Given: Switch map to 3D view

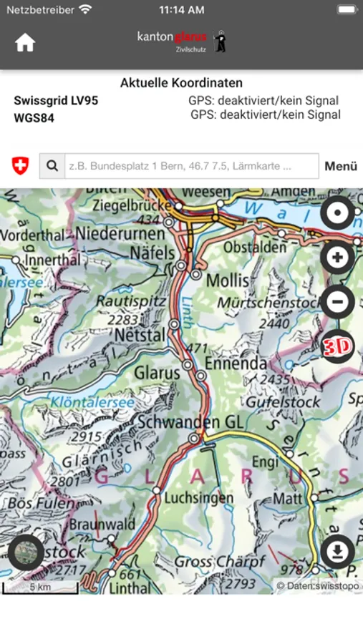Looking at the screenshot, I should pos(337,347).
